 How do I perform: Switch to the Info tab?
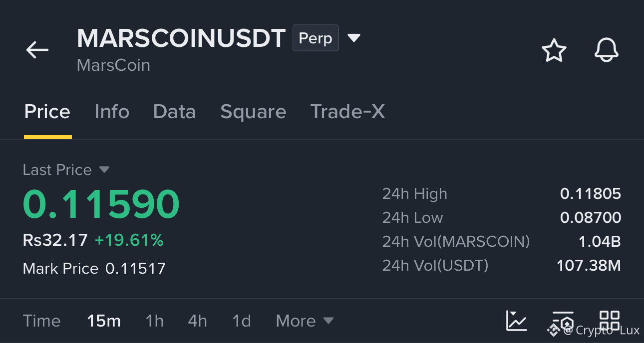coord(112,112)
